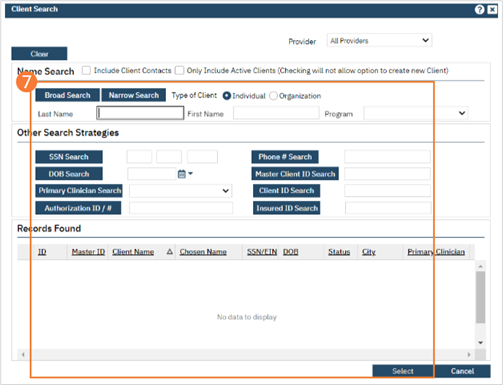Click the vertical scrollbar thumb
503x385 pixels.
click(480, 297)
